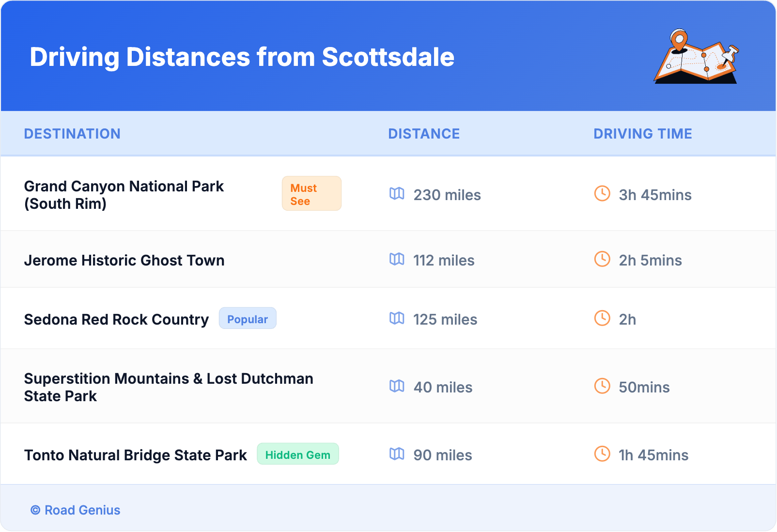Click the map icon beside 112 miles
Image resolution: width=777 pixels, height=532 pixels.
[x=397, y=259]
